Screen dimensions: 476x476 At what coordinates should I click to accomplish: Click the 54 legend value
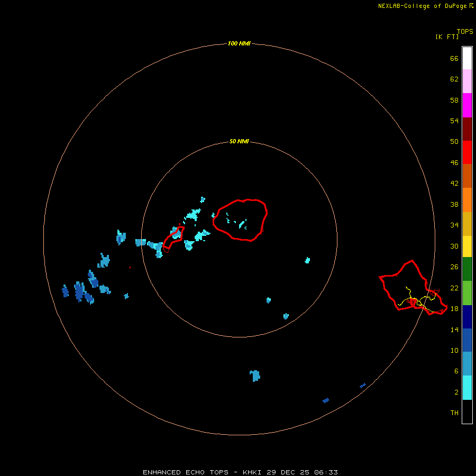tap(454, 121)
